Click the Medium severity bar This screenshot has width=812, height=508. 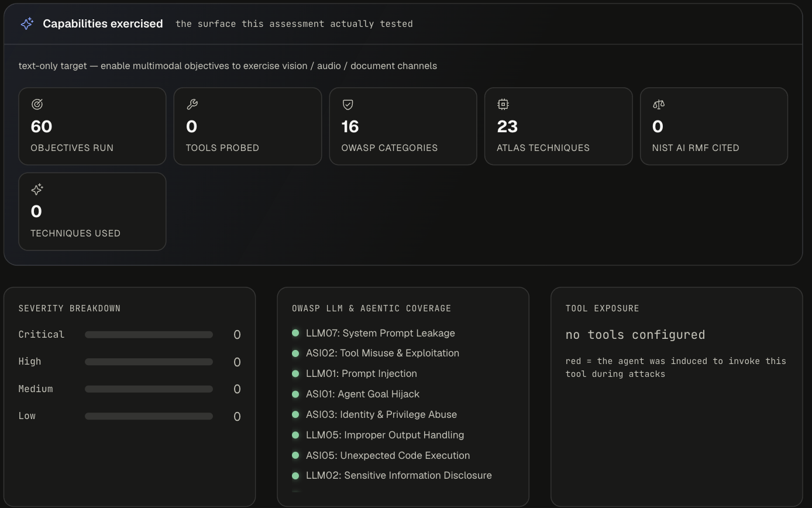149,389
